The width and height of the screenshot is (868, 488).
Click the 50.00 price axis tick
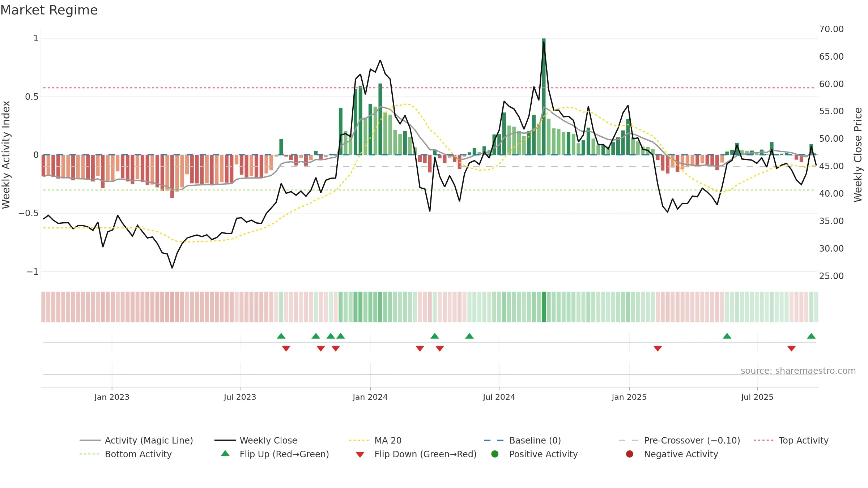click(831, 139)
